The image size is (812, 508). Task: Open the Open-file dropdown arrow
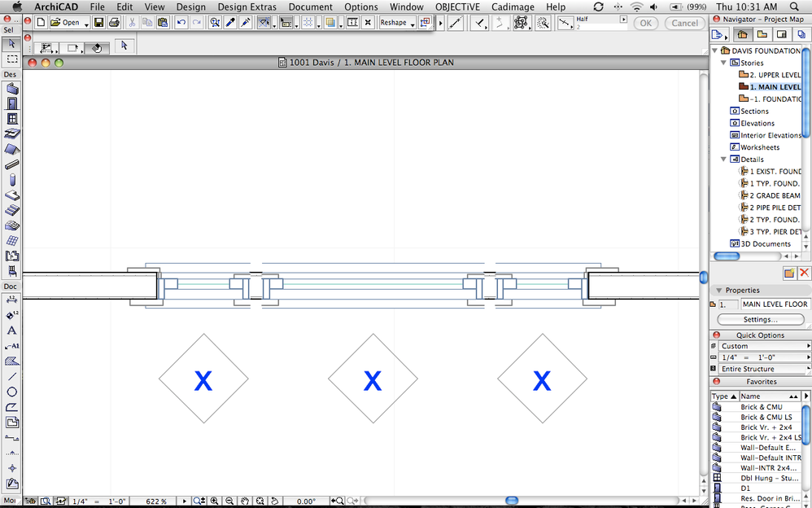86,24
